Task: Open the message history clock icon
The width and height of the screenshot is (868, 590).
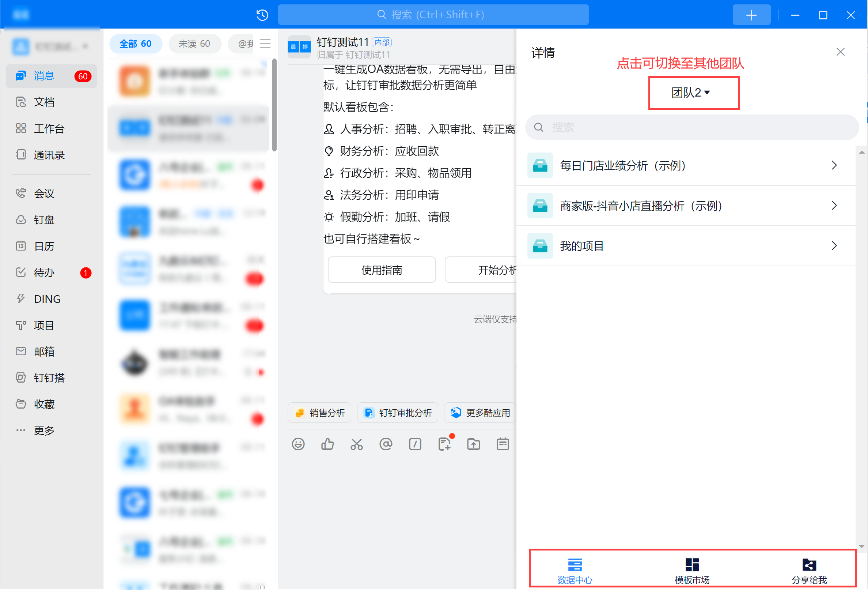Action: 262,15
